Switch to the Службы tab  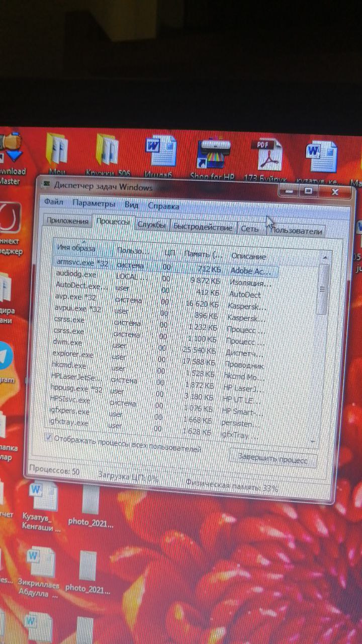point(151,225)
